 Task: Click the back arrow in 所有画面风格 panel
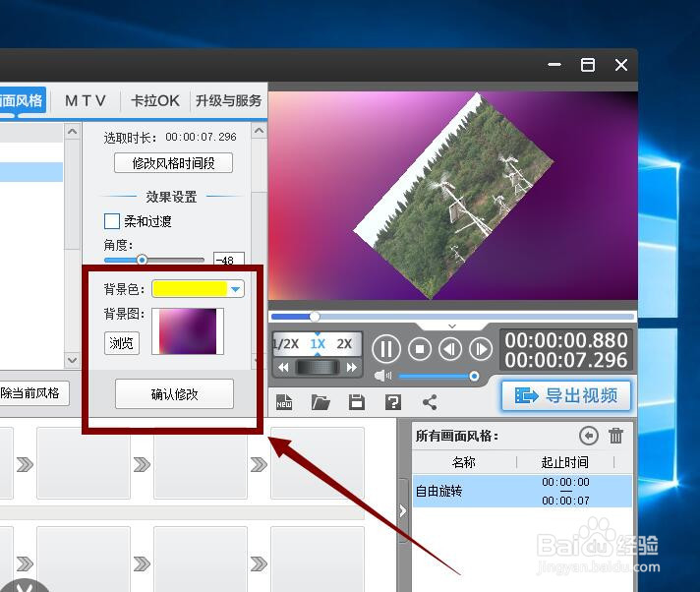tap(588, 436)
